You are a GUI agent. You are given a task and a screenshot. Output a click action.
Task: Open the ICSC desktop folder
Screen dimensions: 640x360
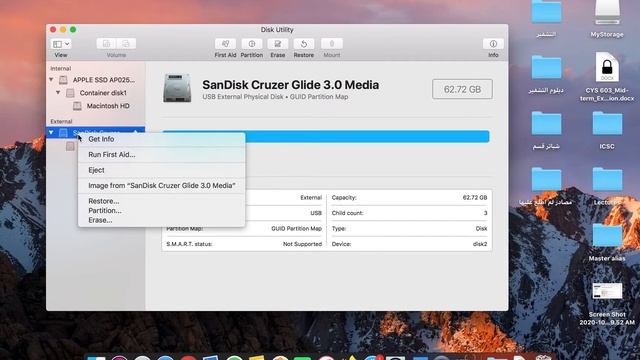(x=607, y=123)
